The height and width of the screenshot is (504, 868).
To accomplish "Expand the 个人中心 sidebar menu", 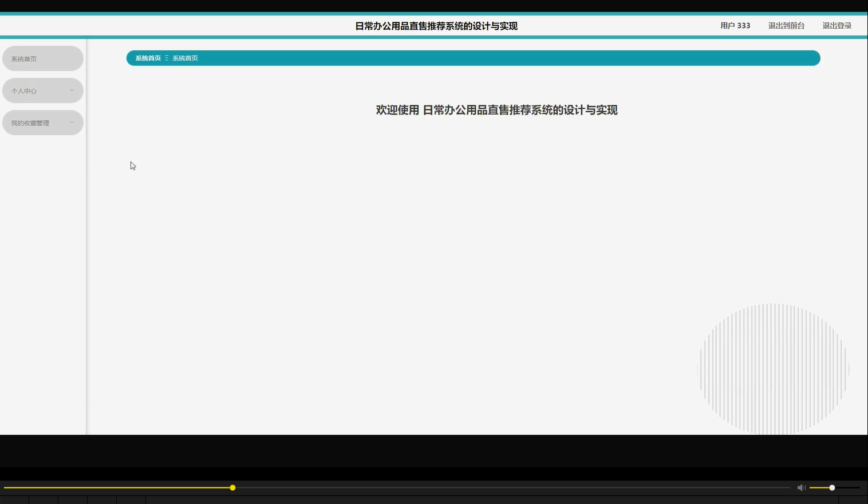I will click(43, 90).
